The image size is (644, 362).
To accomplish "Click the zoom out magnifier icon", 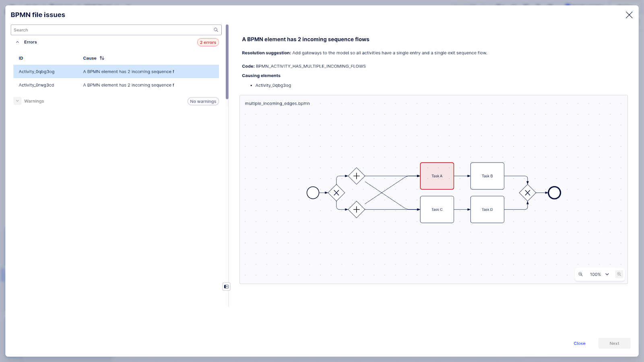I will point(580,274).
